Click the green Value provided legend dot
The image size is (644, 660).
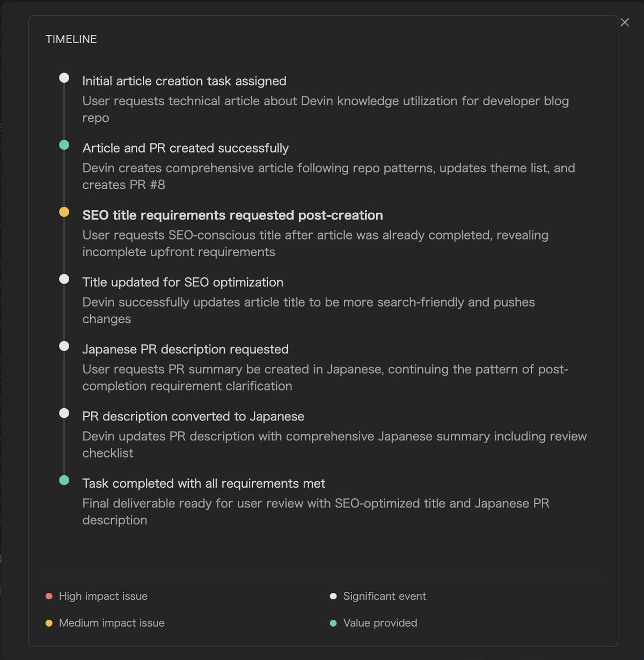click(333, 623)
